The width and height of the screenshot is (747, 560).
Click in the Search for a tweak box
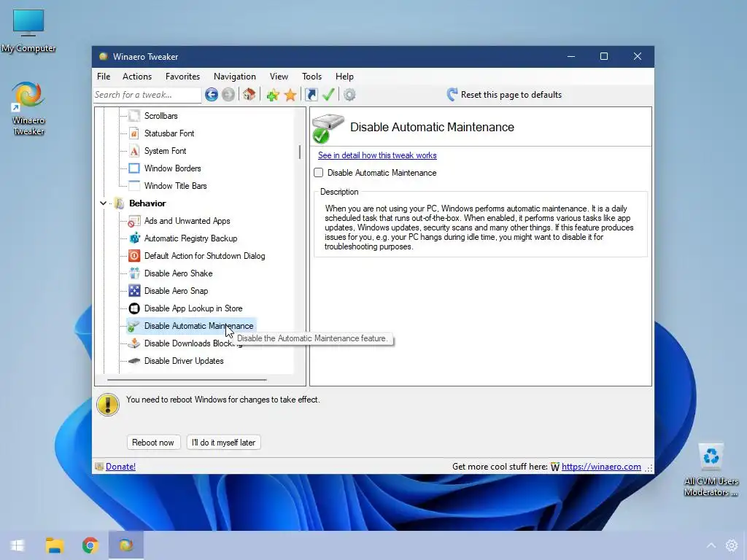[x=147, y=95]
